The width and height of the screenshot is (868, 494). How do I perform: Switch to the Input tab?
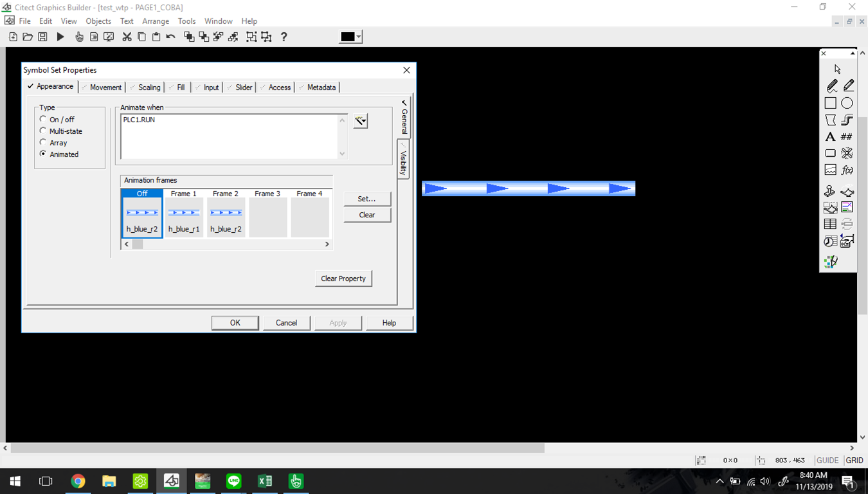[207, 87]
